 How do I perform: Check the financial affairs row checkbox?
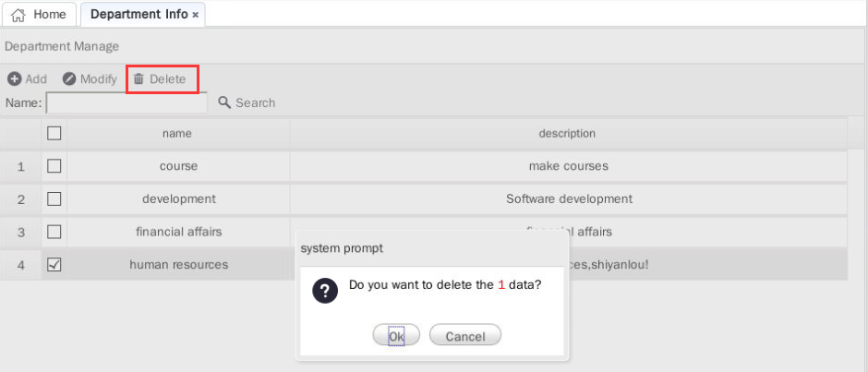point(54,233)
